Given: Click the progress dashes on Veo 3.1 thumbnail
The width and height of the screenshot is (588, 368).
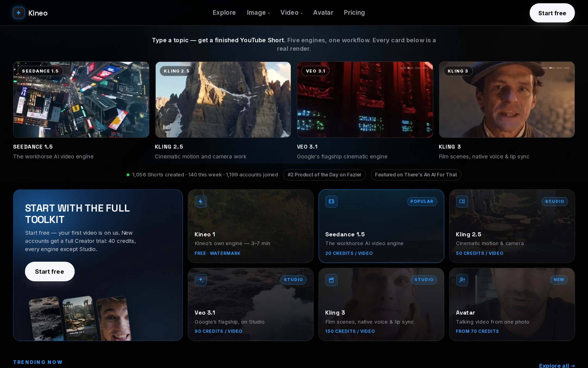Looking at the screenshot, I should [414, 68].
